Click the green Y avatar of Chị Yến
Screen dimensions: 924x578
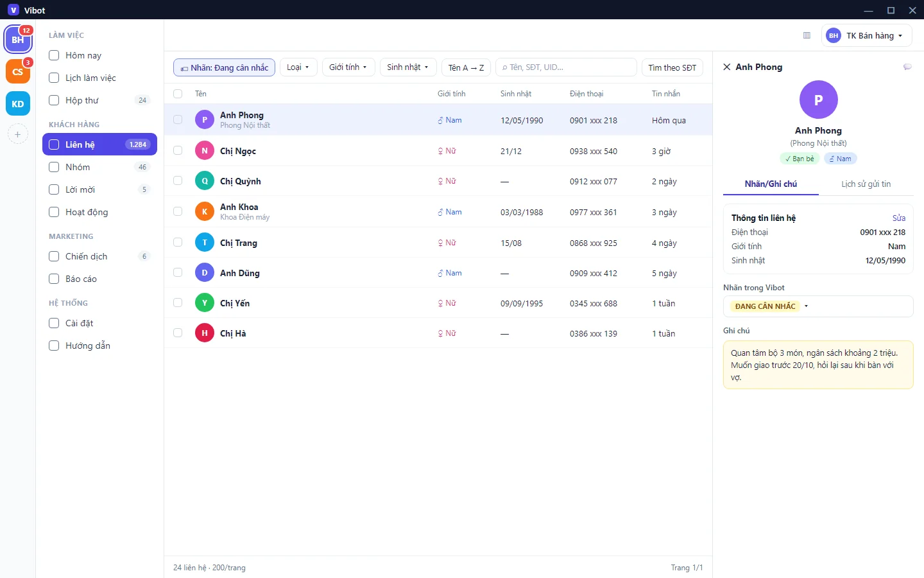point(205,303)
